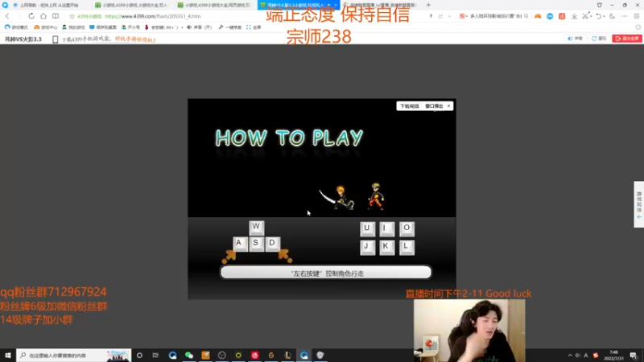644x362 pixels.
Task: Open the 游戏玩法 side panel tab
Action: point(639,204)
